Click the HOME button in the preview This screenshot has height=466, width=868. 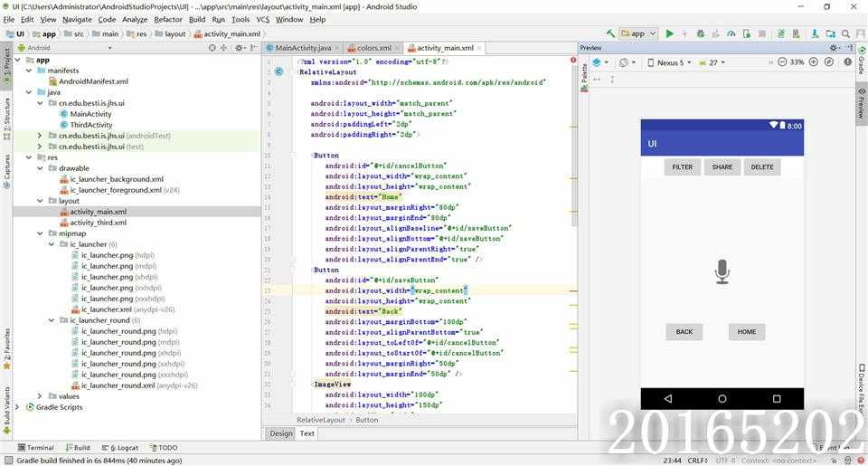(746, 331)
